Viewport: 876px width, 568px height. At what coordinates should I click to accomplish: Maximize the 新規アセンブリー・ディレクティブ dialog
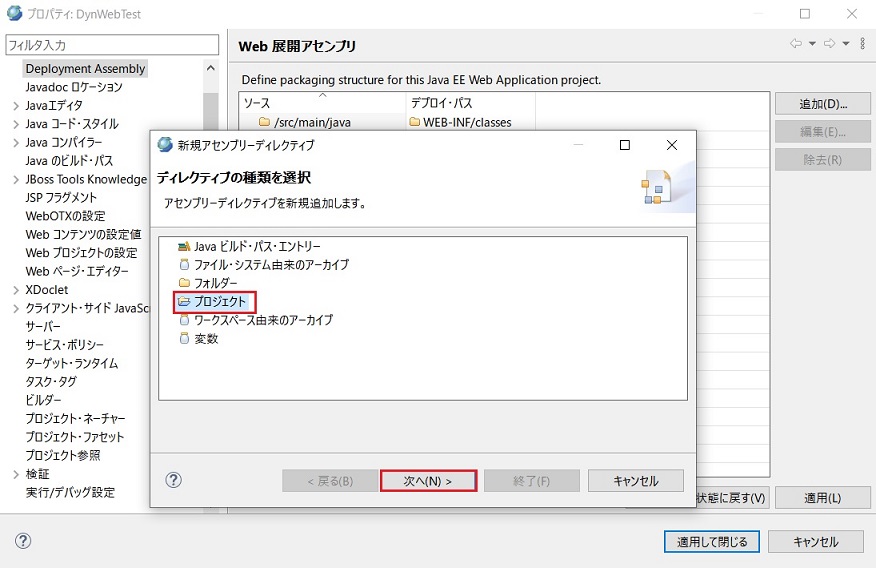click(625, 145)
